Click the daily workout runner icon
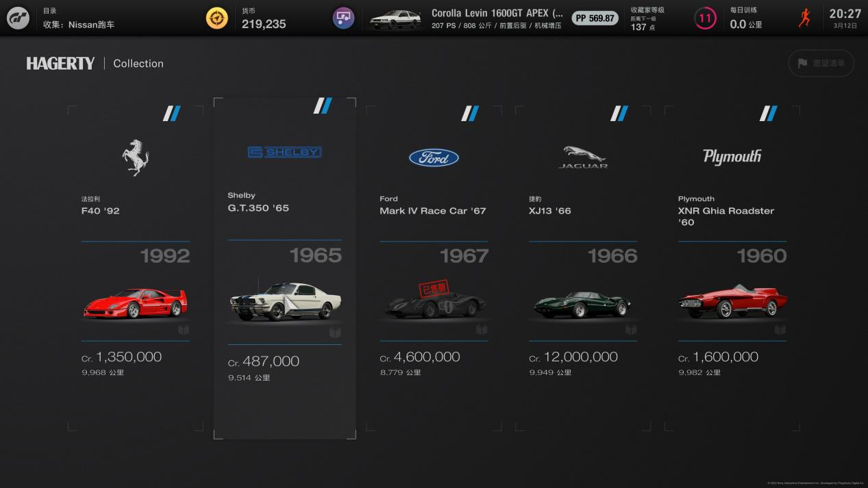The width and height of the screenshot is (868, 488). (804, 18)
